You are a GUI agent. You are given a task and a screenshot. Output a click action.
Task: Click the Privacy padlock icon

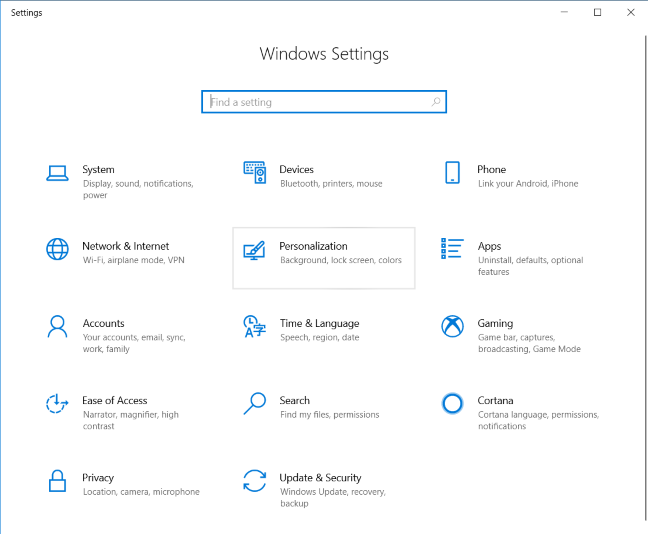(x=57, y=481)
